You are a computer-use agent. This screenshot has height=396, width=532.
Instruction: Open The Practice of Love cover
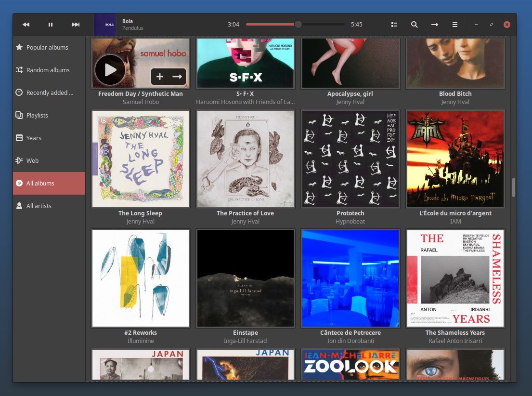(x=246, y=159)
